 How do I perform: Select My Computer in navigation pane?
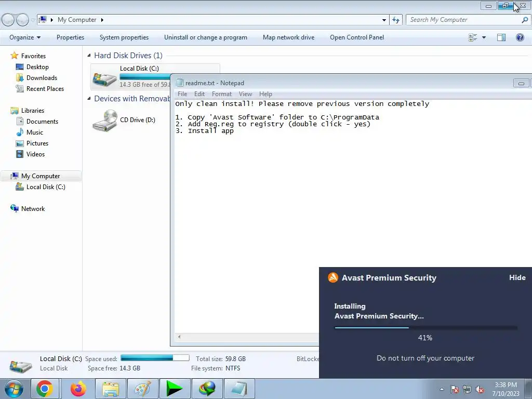pyautogui.click(x=41, y=176)
